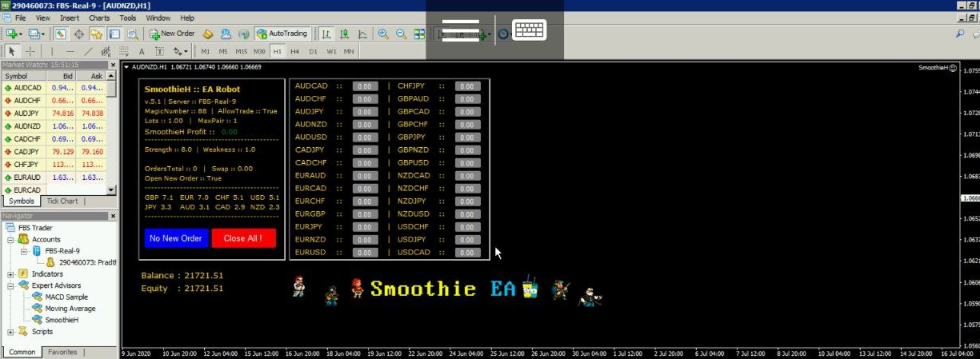Switch to H4 timeframe
Viewport: 980px width, 359px height.
295,51
